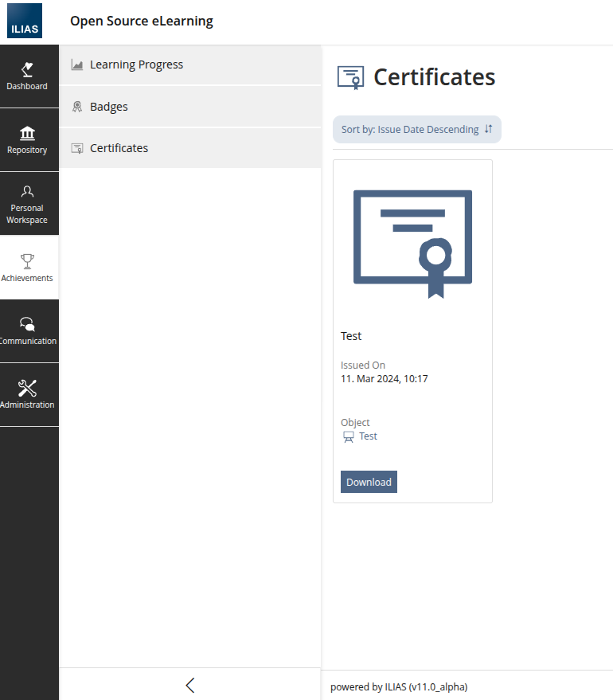Click the Badges ribbon icon
This screenshot has height=700, width=613.
[77, 107]
